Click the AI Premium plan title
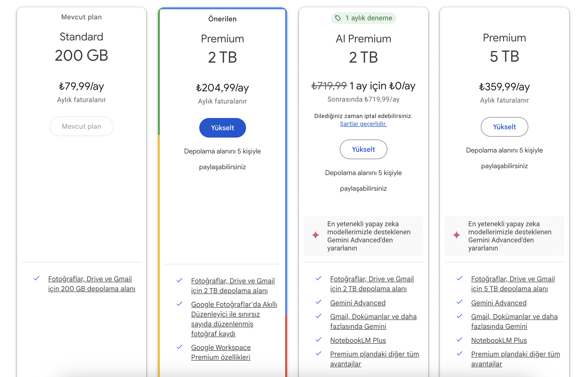 point(363,39)
